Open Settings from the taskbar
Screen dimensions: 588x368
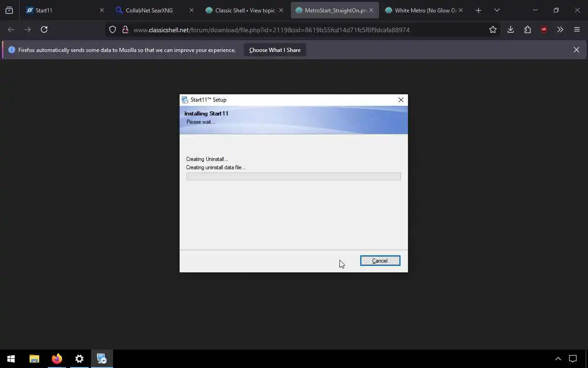79,359
